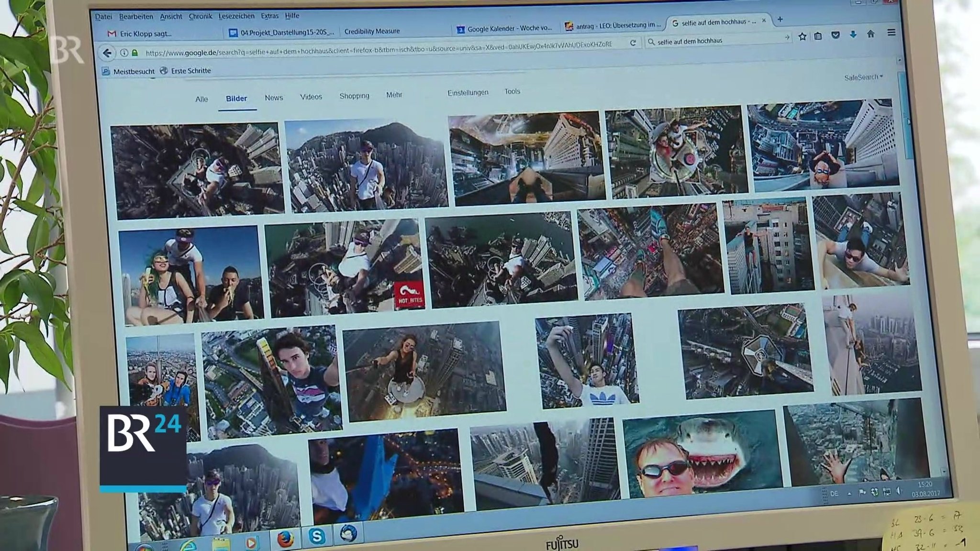Open Skype from the taskbar
Viewport: 980px width, 551px height.
click(317, 537)
